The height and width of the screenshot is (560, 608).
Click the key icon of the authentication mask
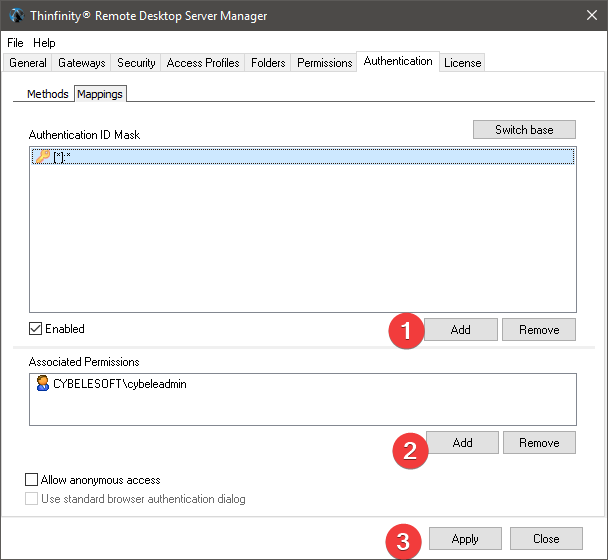coord(42,157)
